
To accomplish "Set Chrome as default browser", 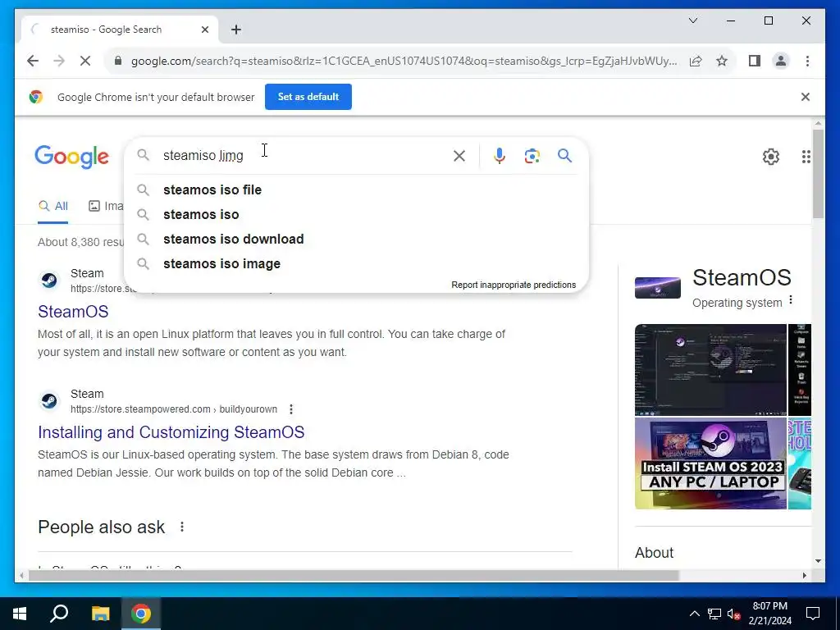I will tap(308, 97).
